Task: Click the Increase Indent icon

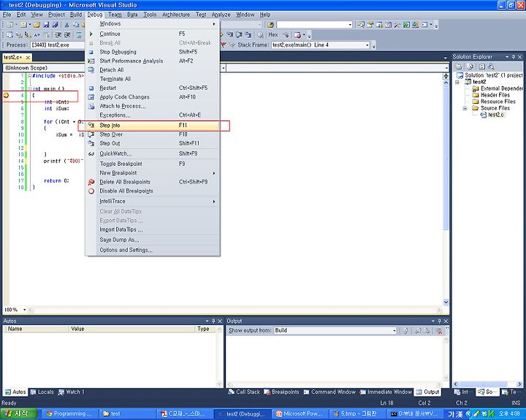Action: [67, 34]
